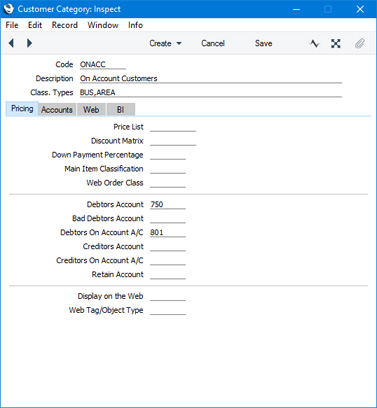Click the workflow overview crossed-arrows icon
Viewport: 377px width, 408px height.
[336, 43]
